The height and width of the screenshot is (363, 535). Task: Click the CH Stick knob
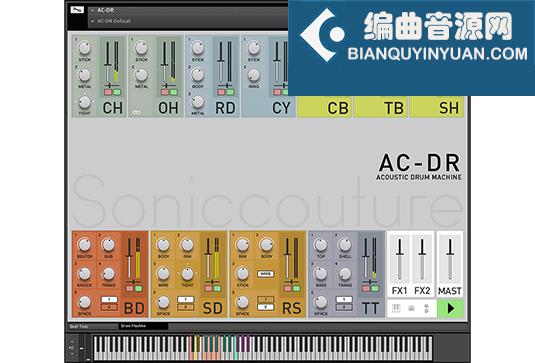[x=84, y=48]
